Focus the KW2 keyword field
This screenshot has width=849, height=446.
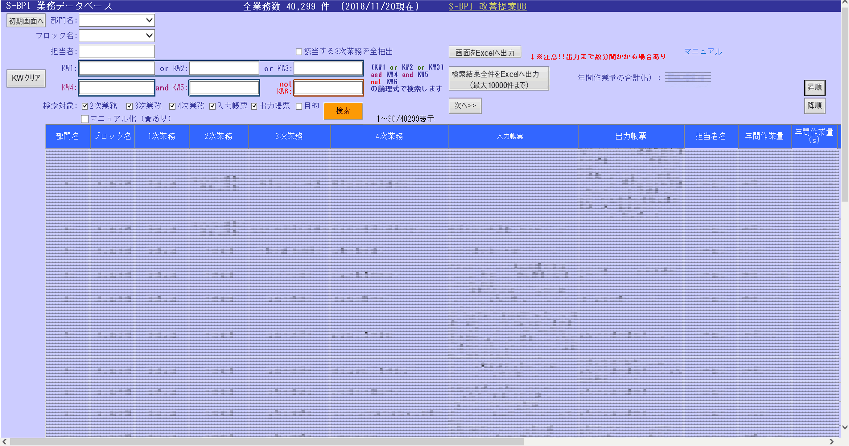(224, 68)
